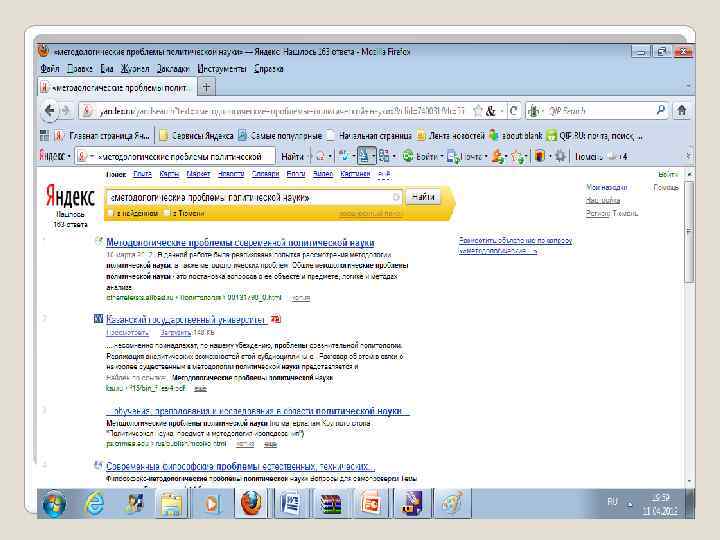Screen dimensions: 720x540
Task: Clear the Yandex search query with X icon
Action: (x=396, y=197)
